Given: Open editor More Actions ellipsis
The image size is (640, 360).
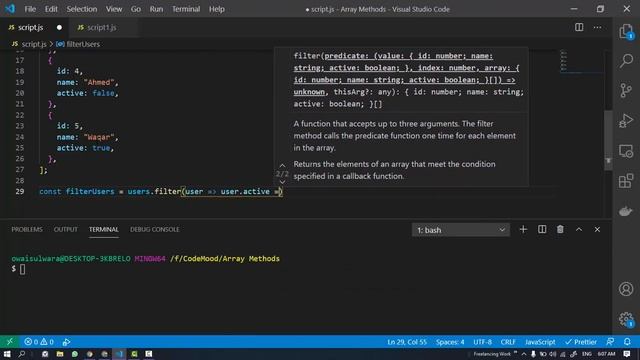Looking at the screenshot, I should pos(598,27).
